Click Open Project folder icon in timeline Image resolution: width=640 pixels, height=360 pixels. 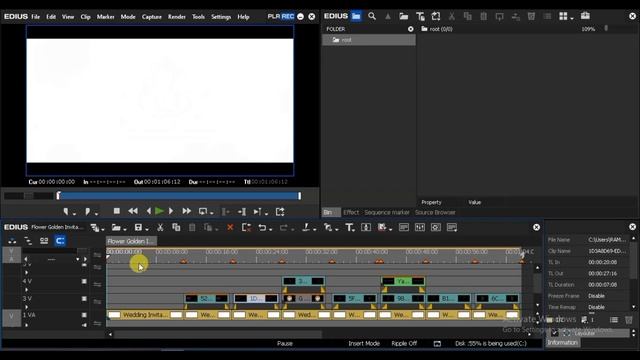pos(116,227)
